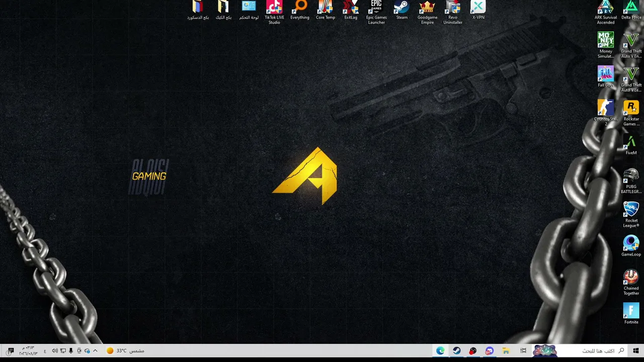The image size is (644, 362).
Task: Open Rockstar Games Launcher icon
Action: [x=631, y=113]
